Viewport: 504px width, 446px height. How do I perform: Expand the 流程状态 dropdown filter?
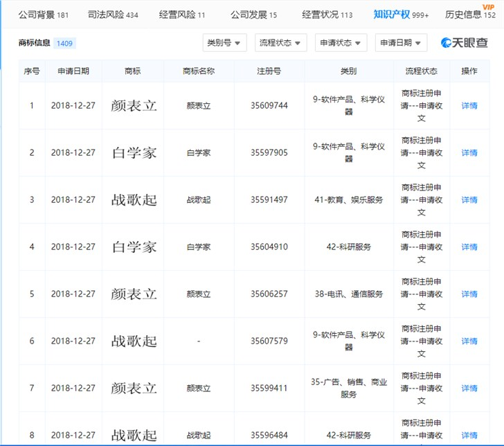[280, 43]
